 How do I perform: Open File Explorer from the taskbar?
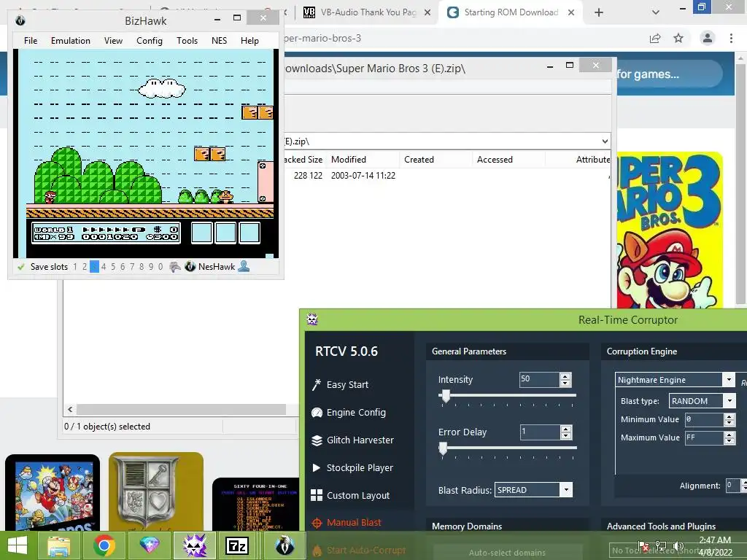58,545
